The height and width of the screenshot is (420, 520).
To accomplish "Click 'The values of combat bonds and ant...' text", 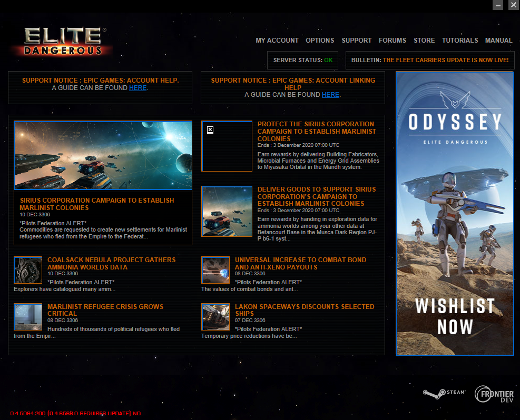I will tap(249, 289).
